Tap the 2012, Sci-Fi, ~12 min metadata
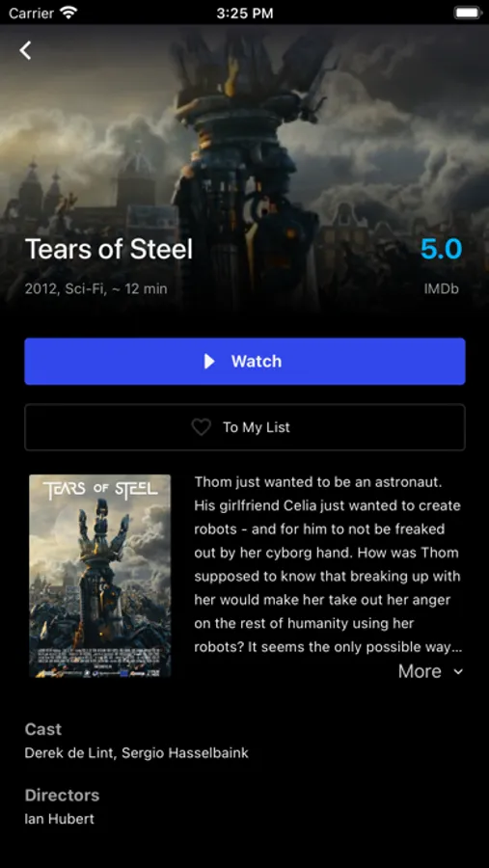 (95, 289)
